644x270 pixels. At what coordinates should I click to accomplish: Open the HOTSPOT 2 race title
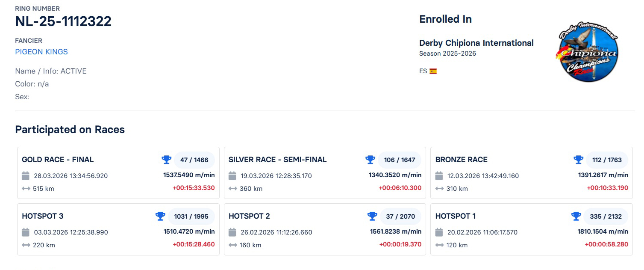click(249, 217)
